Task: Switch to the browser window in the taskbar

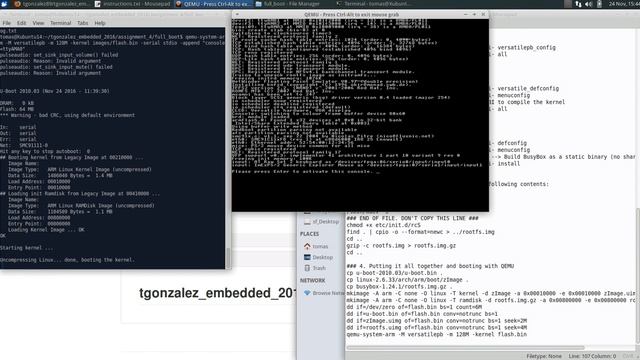Action: (x=51, y=4)
